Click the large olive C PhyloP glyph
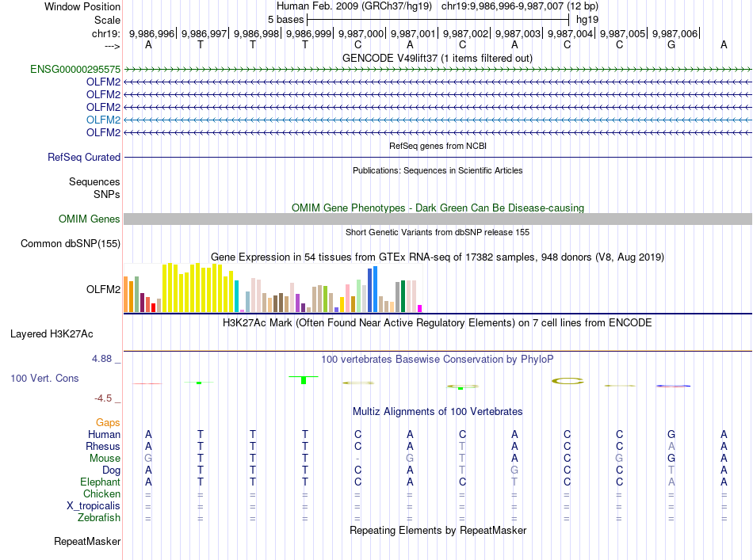Image resolution: width=753 pixels, height=560 pixels. click(568, 381)
